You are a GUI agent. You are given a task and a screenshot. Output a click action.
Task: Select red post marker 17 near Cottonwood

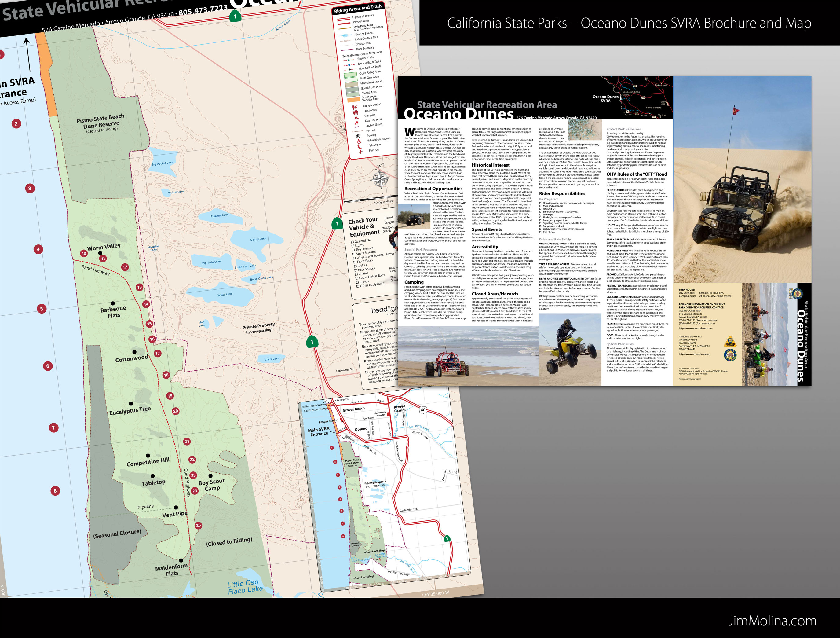tap(158, 353)
